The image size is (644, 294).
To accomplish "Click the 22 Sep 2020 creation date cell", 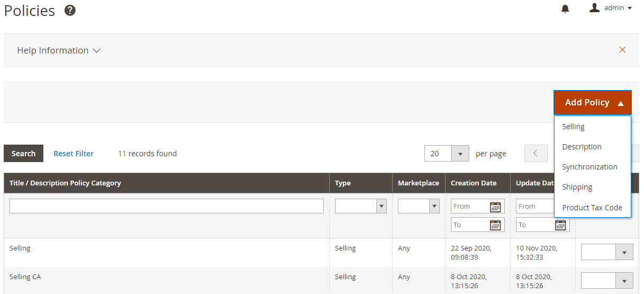I will point(471,253).
